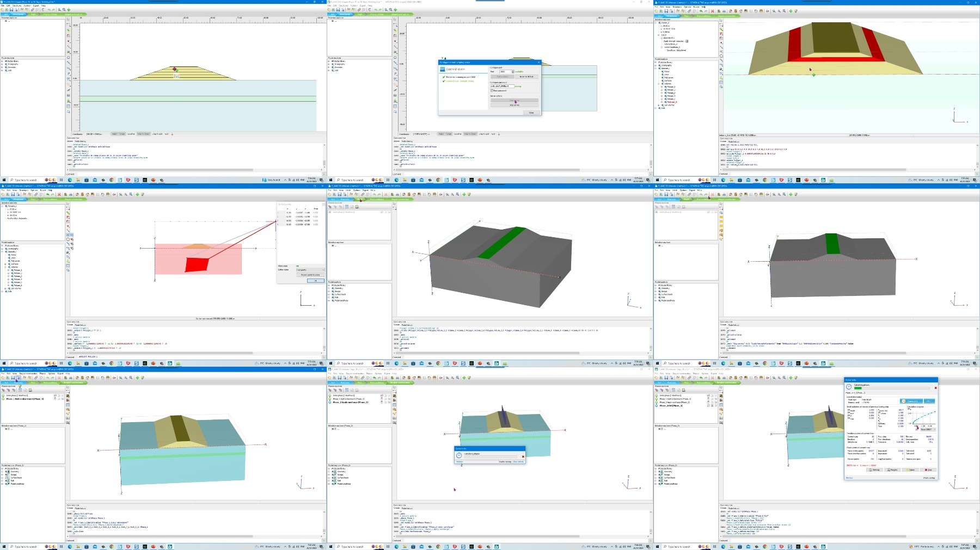The height and width of the screenshot is (550, 980).
Task: Click red Delete X in Phase_3 window toolbar
Action: 712,378
